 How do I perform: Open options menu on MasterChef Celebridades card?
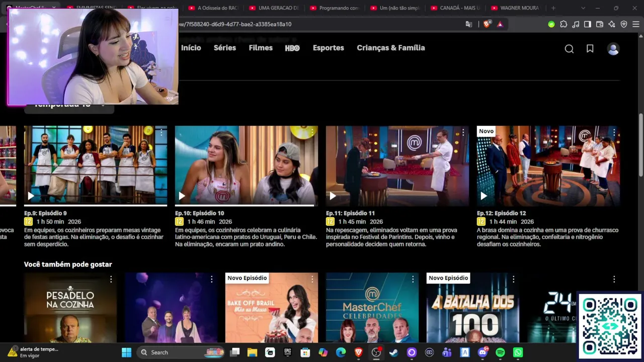413,279
